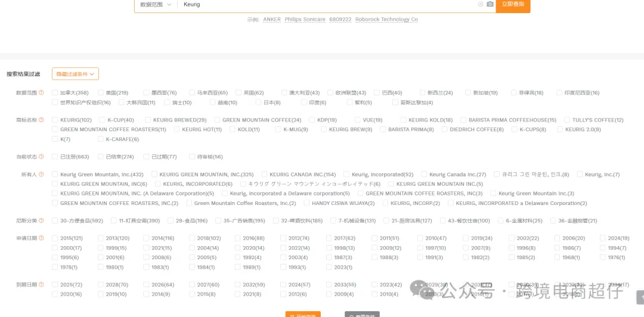Check the 美国(219) region filter
This screenshot has height=317, width=644.
pyautogui.click(x=101, y=93)
